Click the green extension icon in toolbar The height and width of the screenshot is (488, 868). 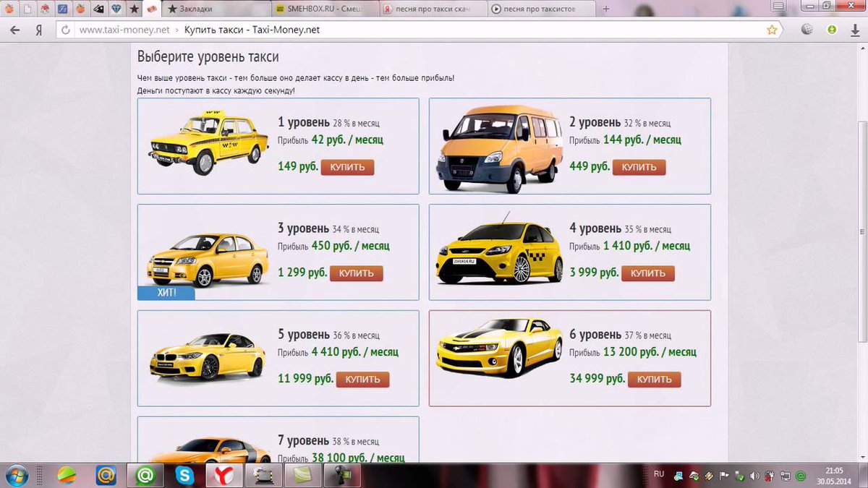[832, 30]
